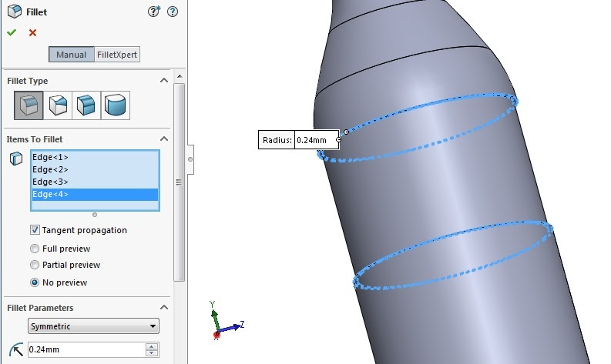The width and height of the screenshot is (611, 364).
Task: Select Edge<3> in the fillet list
Action: 95,182
